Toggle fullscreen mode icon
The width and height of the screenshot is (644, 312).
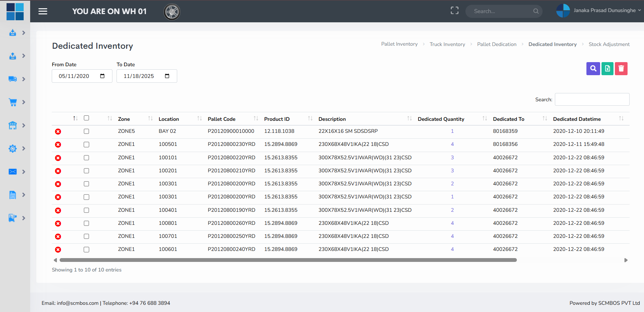[x=454, y=11]
